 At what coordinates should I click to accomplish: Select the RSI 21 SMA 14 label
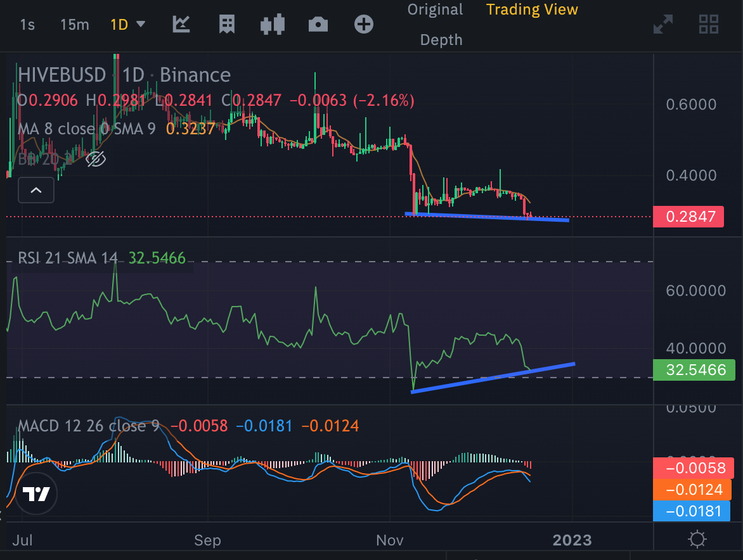point(68,258)
